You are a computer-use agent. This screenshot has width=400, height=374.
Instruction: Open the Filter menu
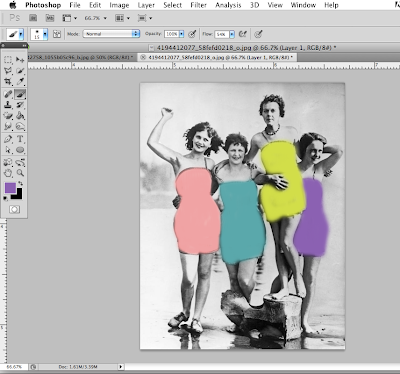point(198,5)
